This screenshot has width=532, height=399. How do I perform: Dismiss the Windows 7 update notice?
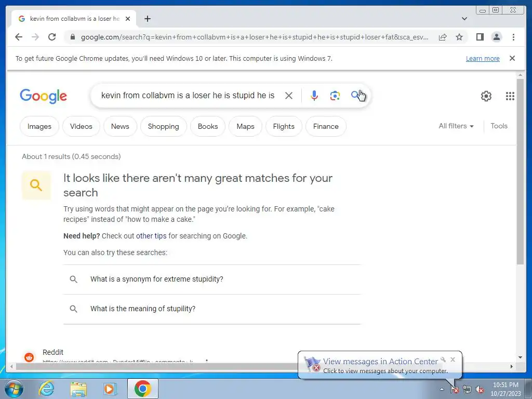(x=512, y=58)
